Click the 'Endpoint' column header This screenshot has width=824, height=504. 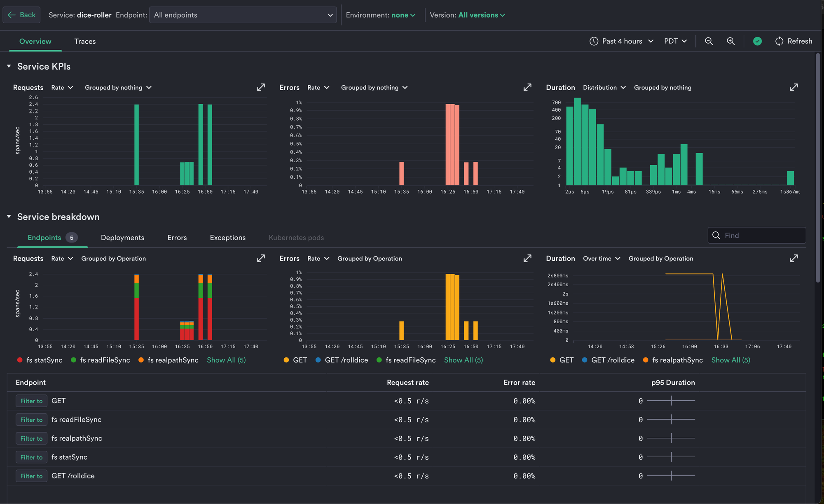(30, 383)
